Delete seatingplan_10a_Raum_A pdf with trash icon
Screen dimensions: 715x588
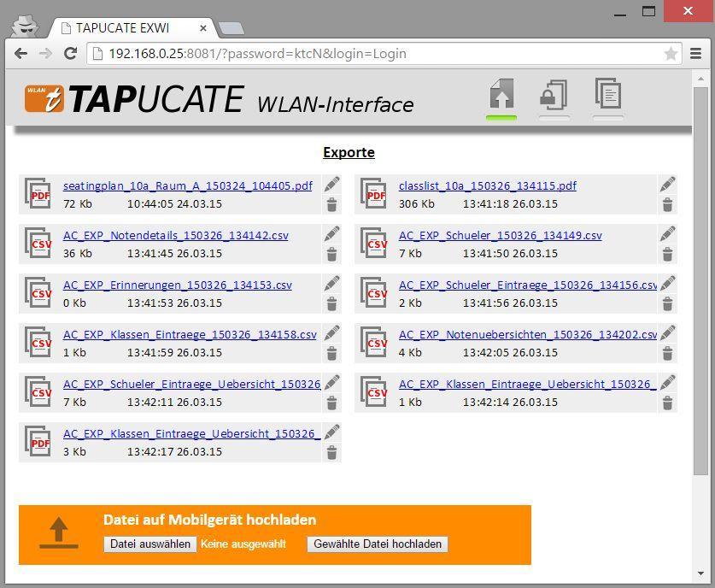click(331, 204)
